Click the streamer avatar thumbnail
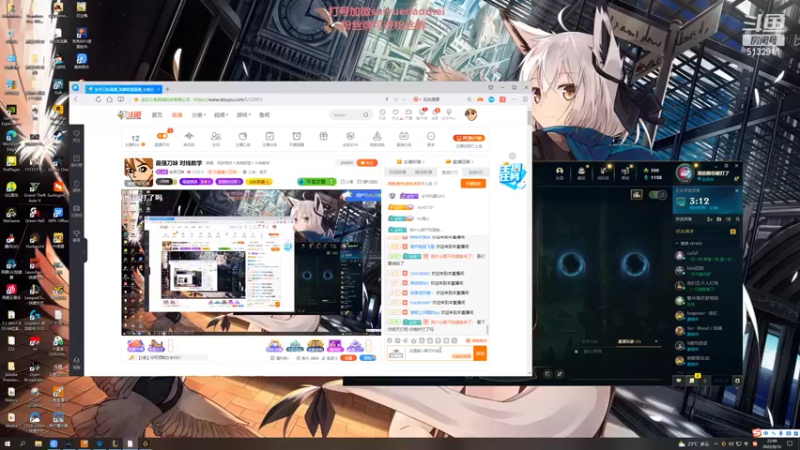 click(x=138, y=172)
